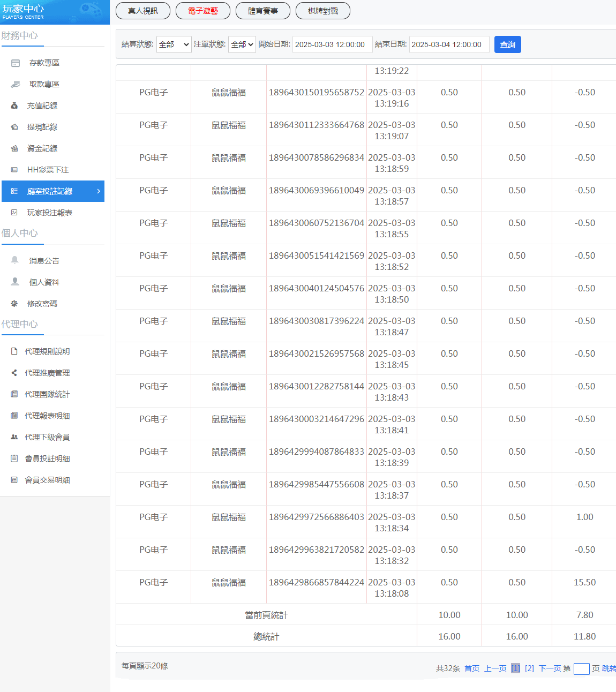Image resolution: width=616 pixels, height=692 pixels.
Task: Click the 修改密碼 gear icon
Action: click(14, 304)
